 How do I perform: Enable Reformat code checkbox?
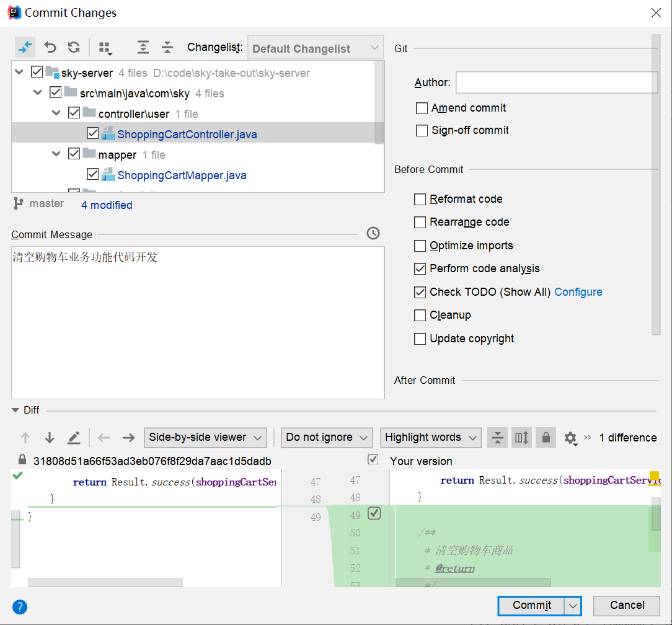pos(420,199)
